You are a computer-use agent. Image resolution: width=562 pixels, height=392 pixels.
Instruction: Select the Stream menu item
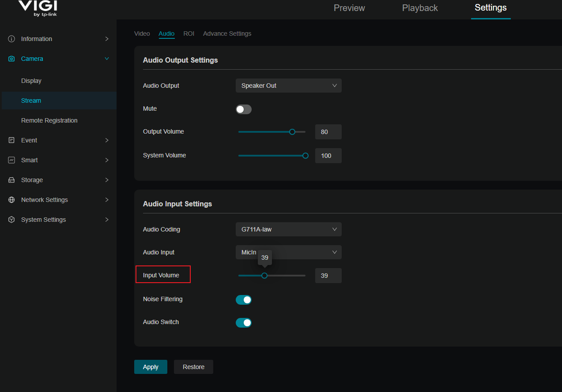59,101
